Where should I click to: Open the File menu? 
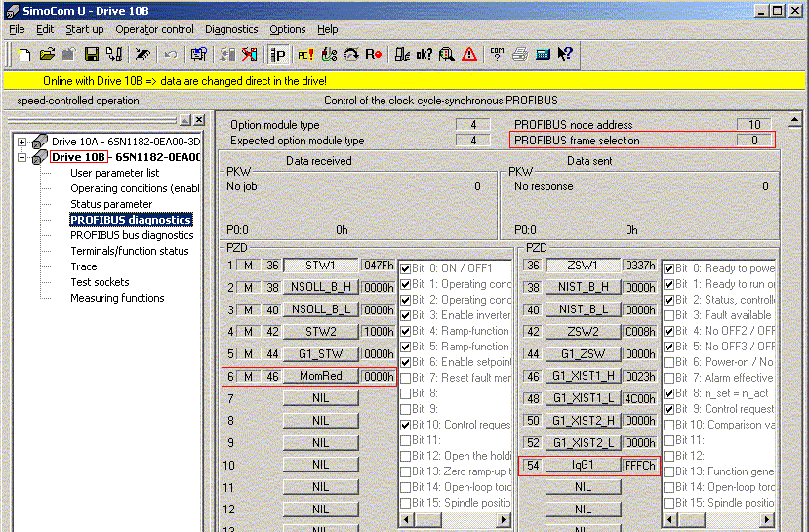click(17, 29)
